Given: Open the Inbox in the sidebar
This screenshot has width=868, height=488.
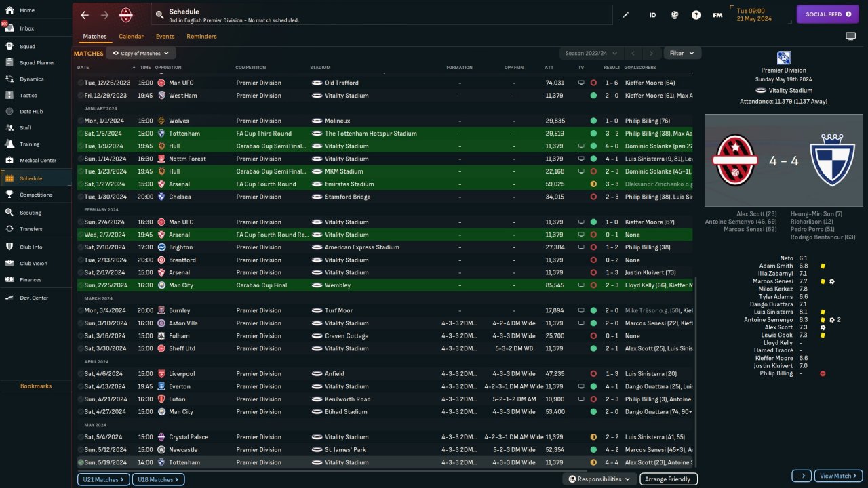Looking at the screenshot, I should 35,28.
